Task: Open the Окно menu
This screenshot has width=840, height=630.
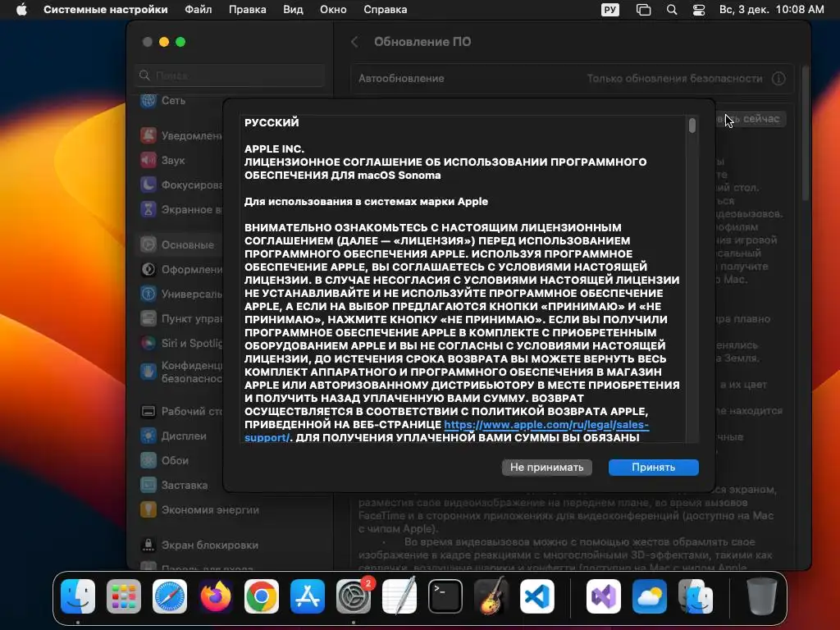Action: click(x=333, y=10)
